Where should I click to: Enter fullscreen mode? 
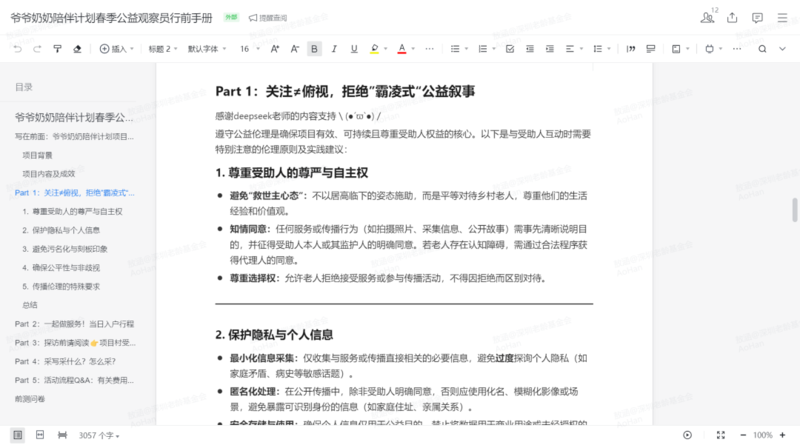[720, 435]
